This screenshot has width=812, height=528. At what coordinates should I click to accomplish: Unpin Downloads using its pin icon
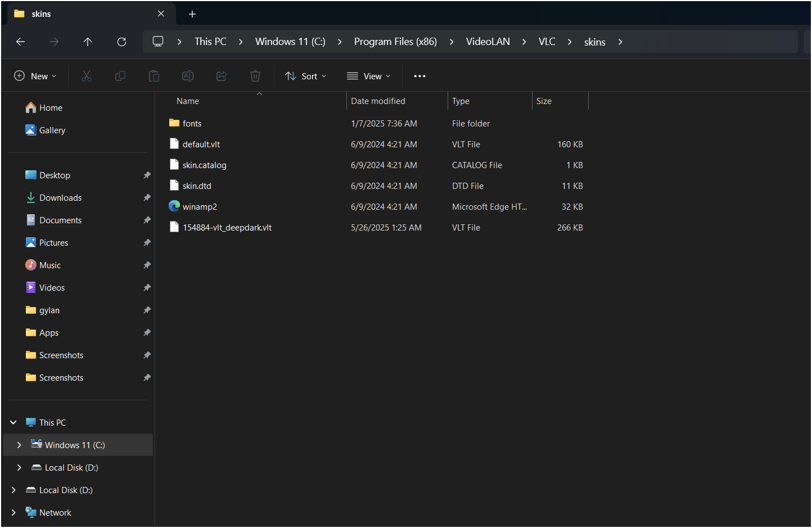coord(147,197)
